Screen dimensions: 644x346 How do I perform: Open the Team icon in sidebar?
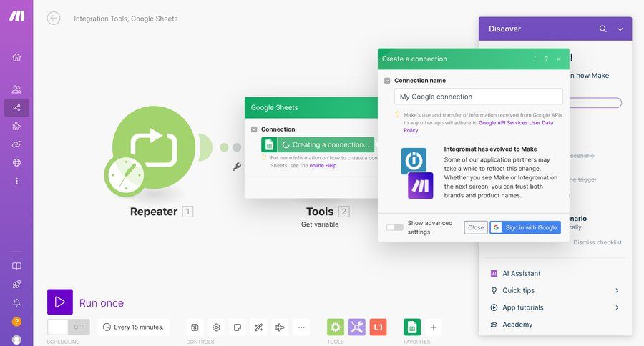[x=16, y=89]
